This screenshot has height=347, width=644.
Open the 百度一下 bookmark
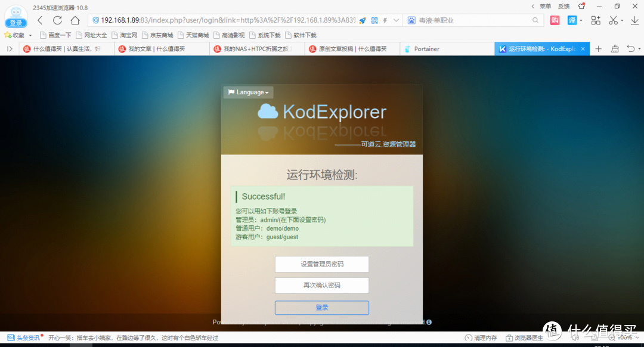tap(55, 35)
